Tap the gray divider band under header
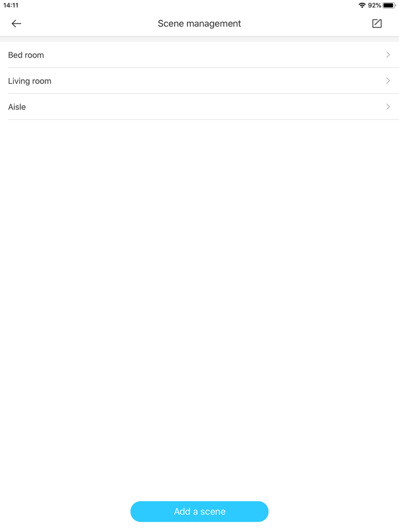 199,39
